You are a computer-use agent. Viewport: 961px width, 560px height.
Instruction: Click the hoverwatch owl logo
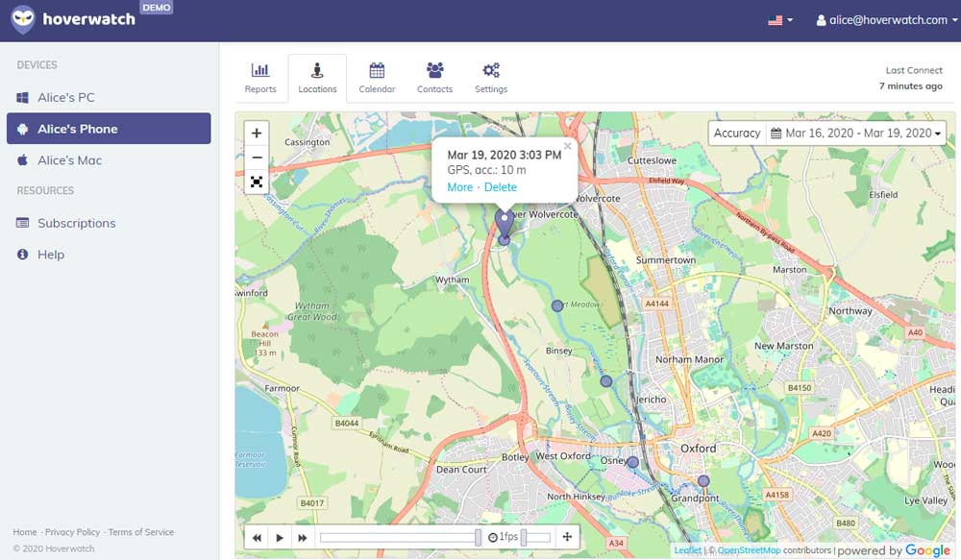click(23, 19)
